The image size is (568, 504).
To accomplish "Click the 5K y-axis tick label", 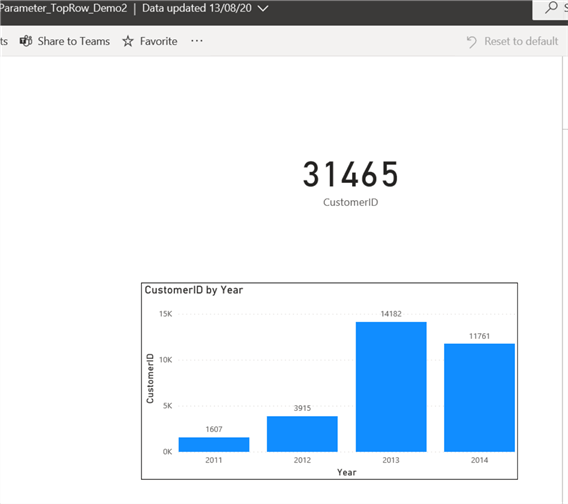I will [x=167, y=406].
